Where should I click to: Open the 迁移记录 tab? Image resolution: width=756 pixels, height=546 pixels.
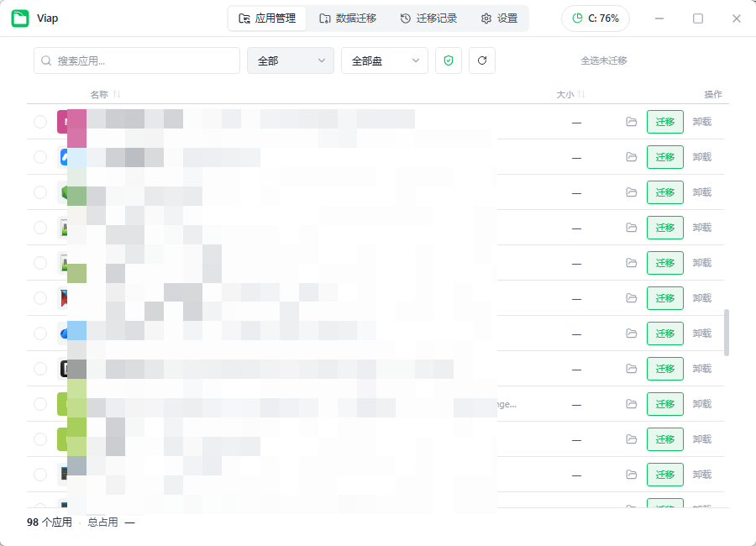428,18
